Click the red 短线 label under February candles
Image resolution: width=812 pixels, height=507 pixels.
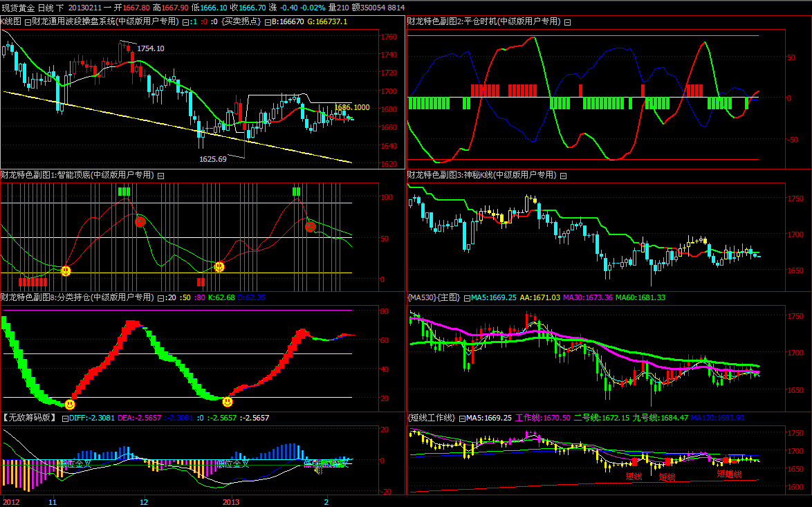pos(729,474)
